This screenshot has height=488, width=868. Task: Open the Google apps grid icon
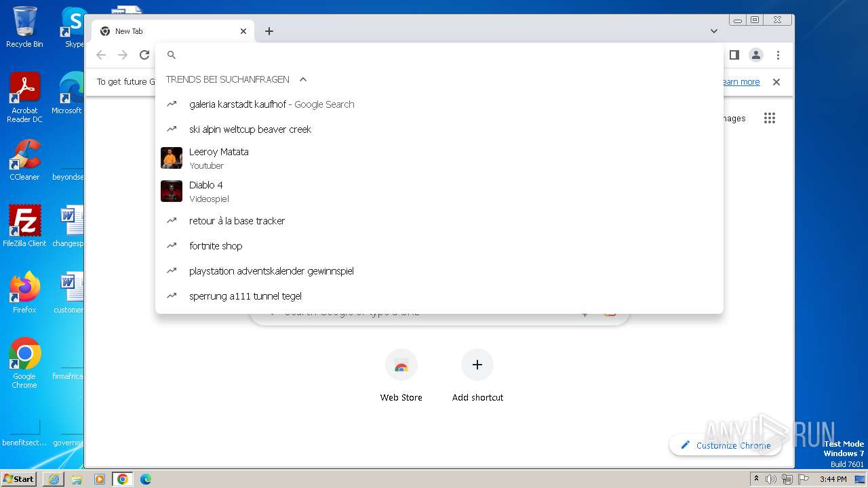pyautogui.click(x=769, y=118)
